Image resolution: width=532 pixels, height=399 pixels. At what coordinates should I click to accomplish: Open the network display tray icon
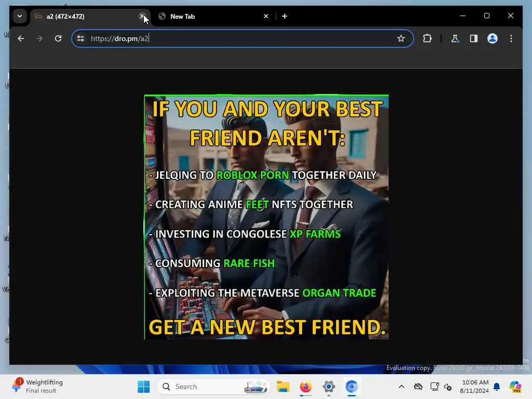click(435, 387)
